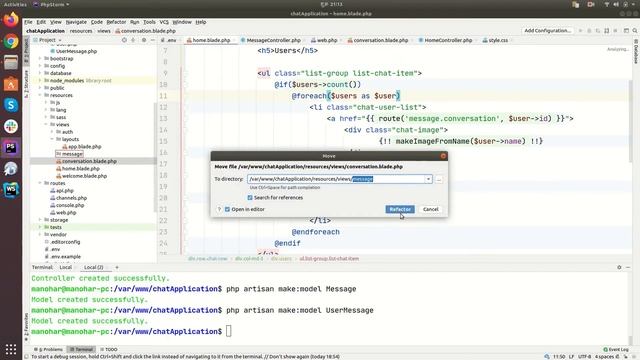Close the Move dialog

coord(443,156)
